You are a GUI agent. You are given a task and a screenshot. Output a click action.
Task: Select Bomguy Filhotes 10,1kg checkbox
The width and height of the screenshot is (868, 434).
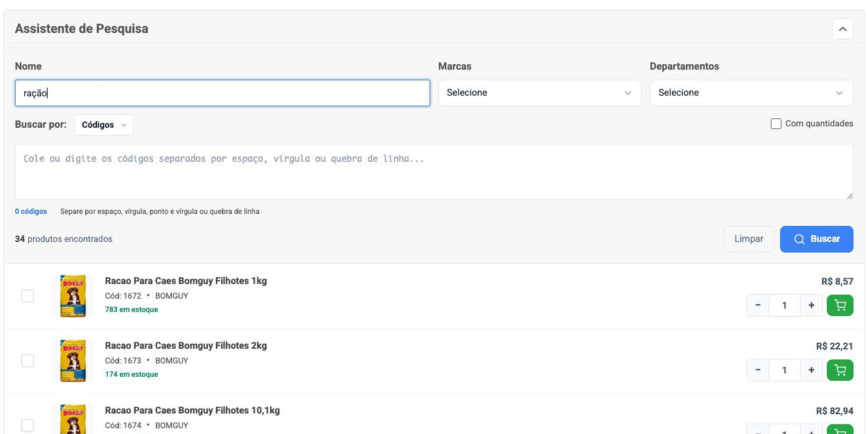click(28, 425)
